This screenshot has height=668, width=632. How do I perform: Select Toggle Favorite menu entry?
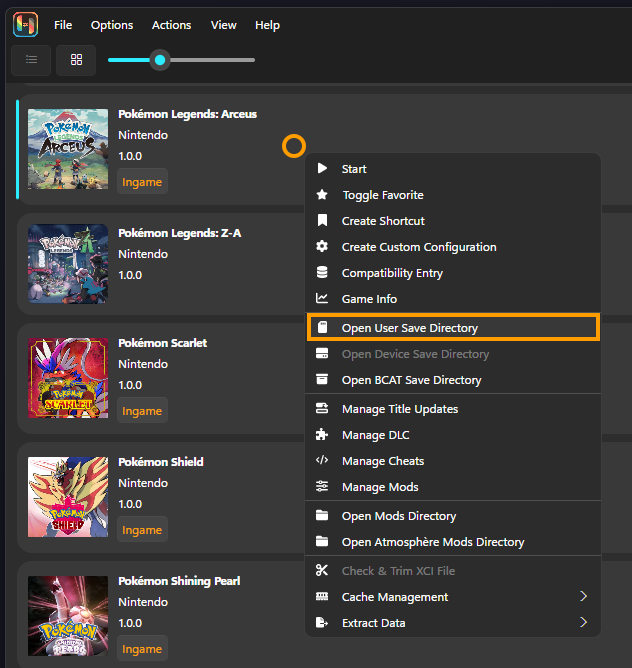coord(453,195)
